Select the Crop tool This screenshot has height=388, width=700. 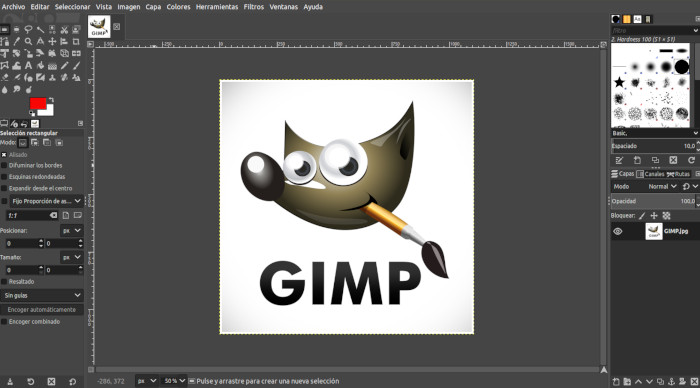click(76, 42)
